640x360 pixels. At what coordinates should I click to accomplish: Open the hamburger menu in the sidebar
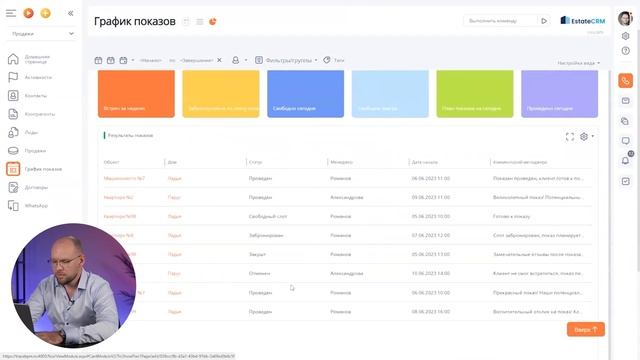coord(11,13)
